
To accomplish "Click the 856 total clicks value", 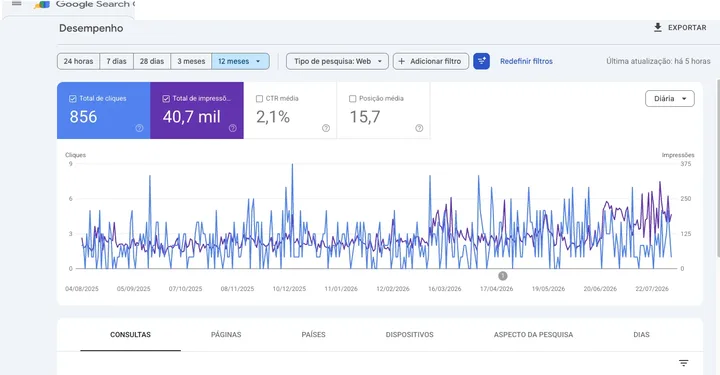I will point(83,117).
